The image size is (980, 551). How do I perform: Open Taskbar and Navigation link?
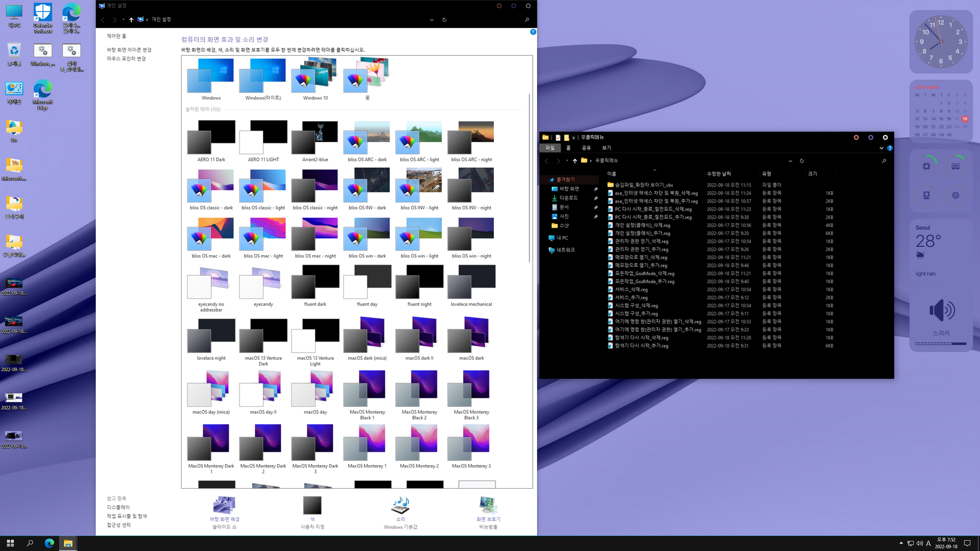(x=127, y=516)
